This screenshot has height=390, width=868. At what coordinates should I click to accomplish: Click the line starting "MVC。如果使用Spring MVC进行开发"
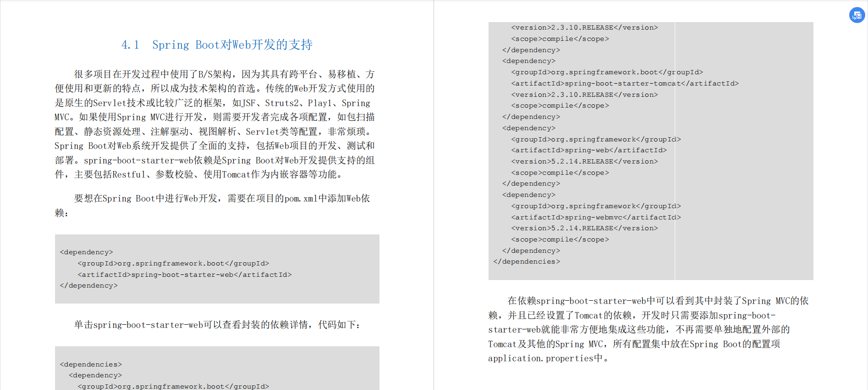tap(215, 117)
